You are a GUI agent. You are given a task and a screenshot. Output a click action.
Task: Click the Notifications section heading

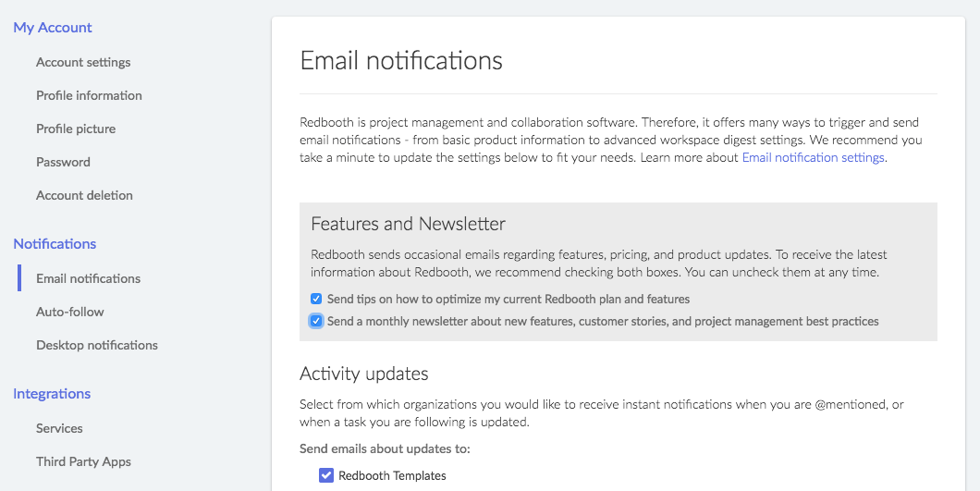click(x=55, y=243)
